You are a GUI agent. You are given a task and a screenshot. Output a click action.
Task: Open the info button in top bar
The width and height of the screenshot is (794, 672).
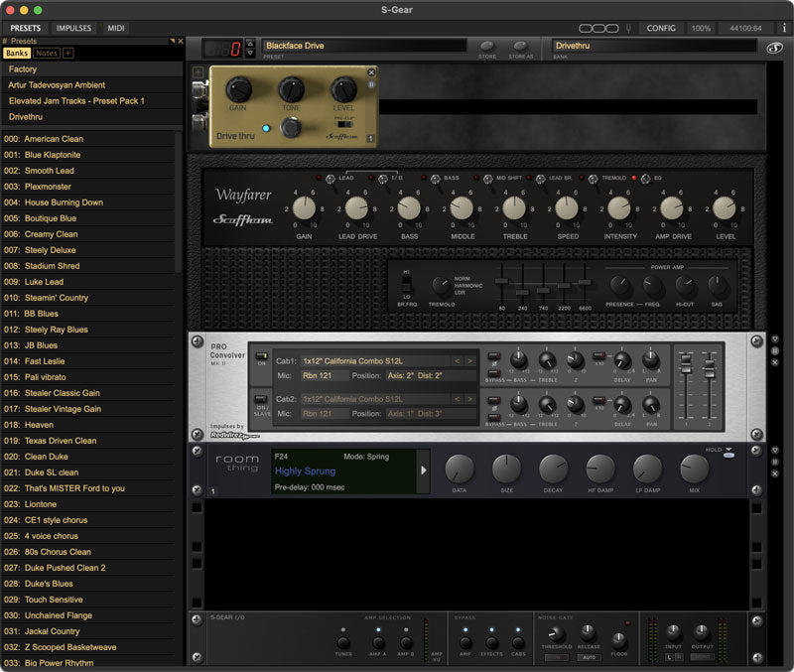[x=784, y=29]
